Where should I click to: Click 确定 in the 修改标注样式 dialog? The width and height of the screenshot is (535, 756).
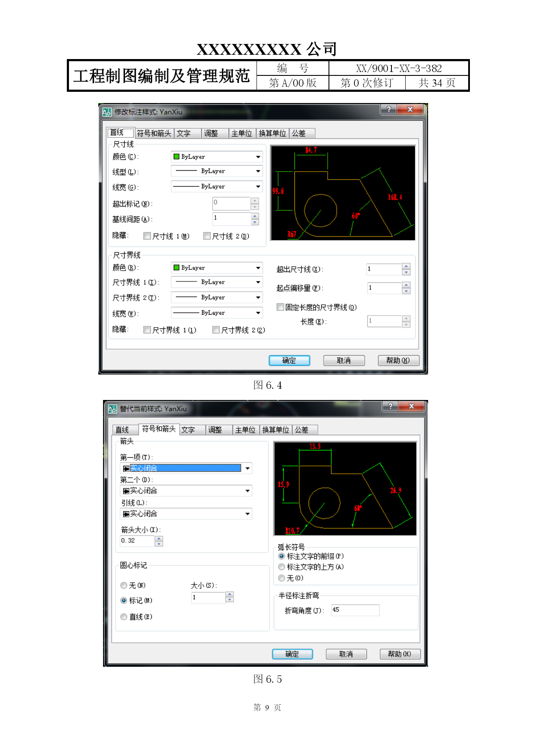(289, 361)
